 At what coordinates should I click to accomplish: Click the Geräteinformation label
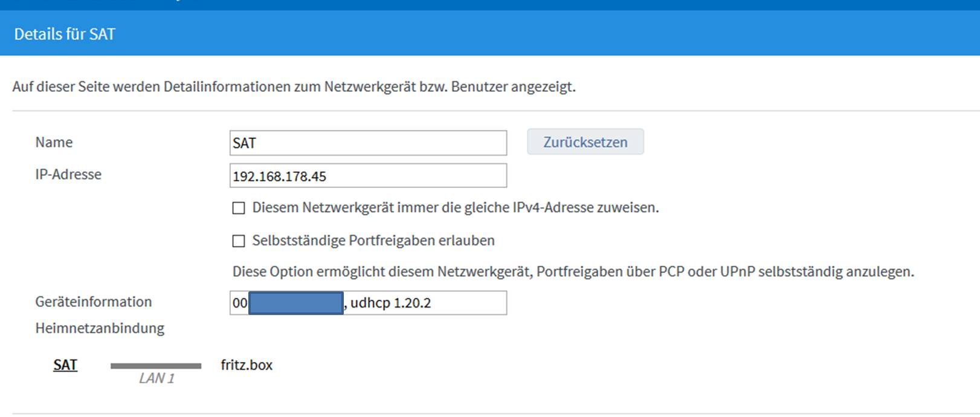click(x=94, y=302)
